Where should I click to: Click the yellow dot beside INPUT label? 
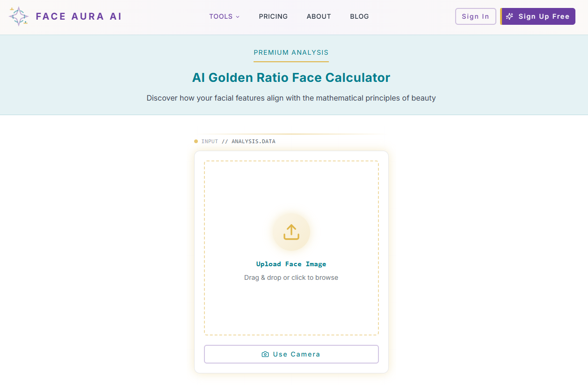(x=196, y=141)
